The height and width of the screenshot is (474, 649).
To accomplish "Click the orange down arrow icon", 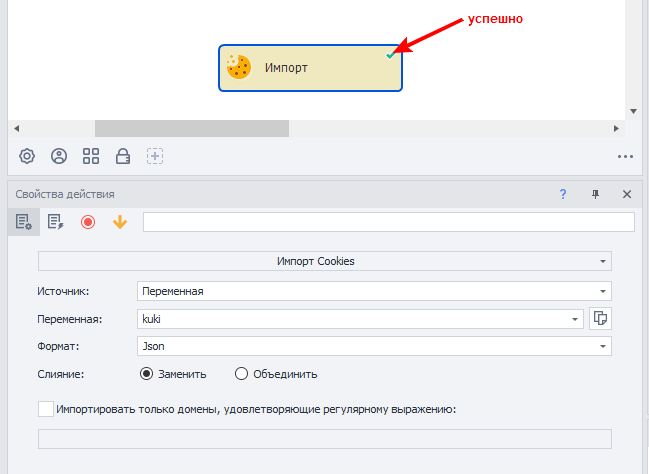I will pos(120,222).
